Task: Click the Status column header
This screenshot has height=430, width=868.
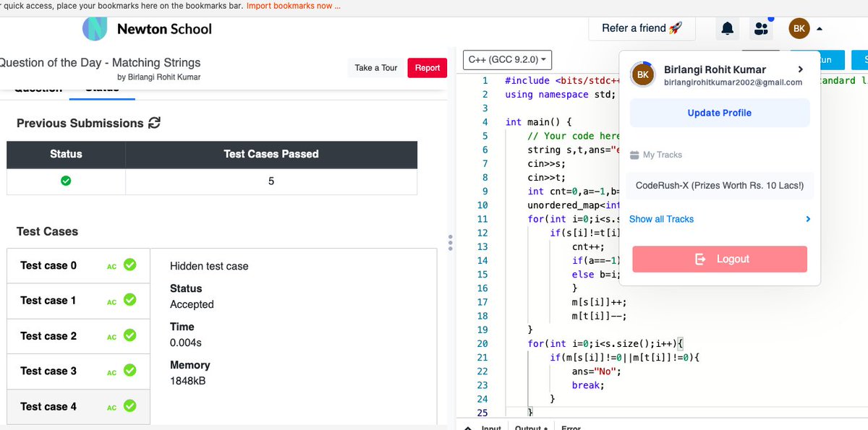Action: click(x=66, y=154)
